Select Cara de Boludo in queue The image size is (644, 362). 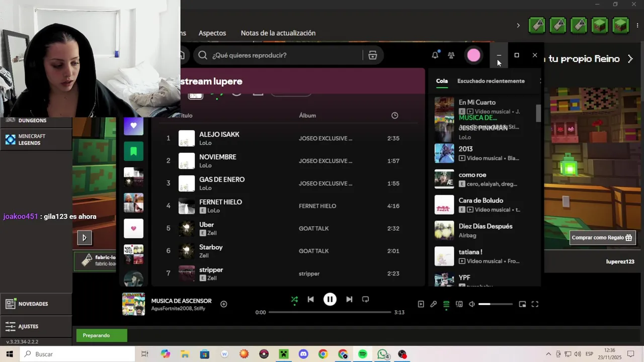tap(484, 205)
